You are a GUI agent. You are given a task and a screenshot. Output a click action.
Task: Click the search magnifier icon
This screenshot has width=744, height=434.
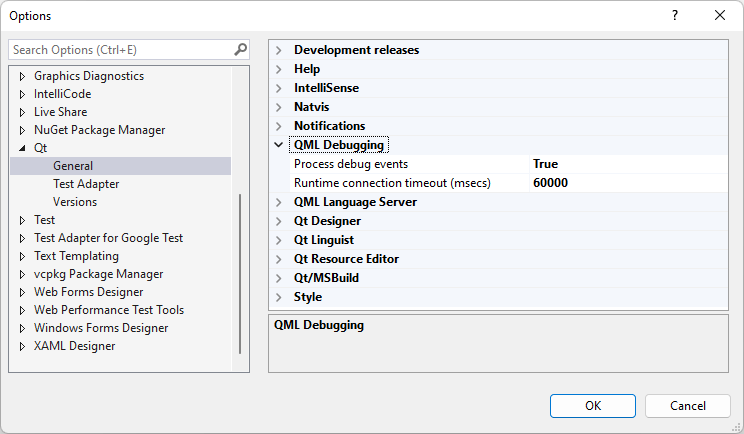click(241, 49)
